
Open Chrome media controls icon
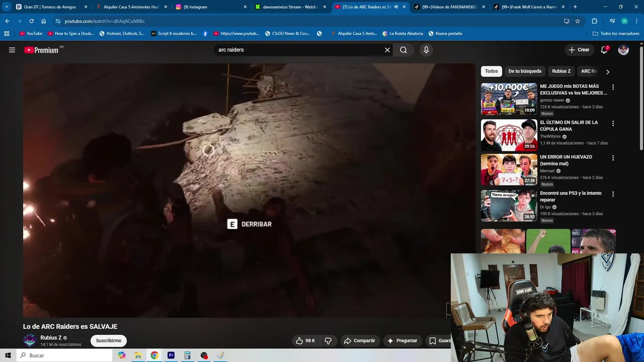(612, 21)
